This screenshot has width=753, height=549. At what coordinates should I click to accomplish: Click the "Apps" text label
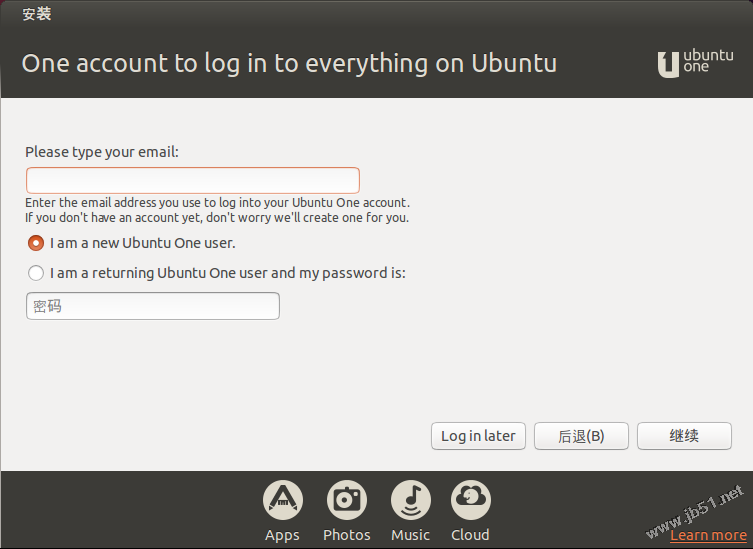[x=282, y=535]
